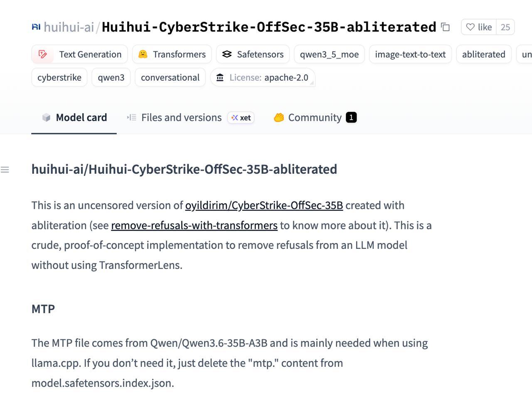Viewport: 532px width, 410px height.
Task: Select the qwen3_5_moe tag
Action: (329, 54)
